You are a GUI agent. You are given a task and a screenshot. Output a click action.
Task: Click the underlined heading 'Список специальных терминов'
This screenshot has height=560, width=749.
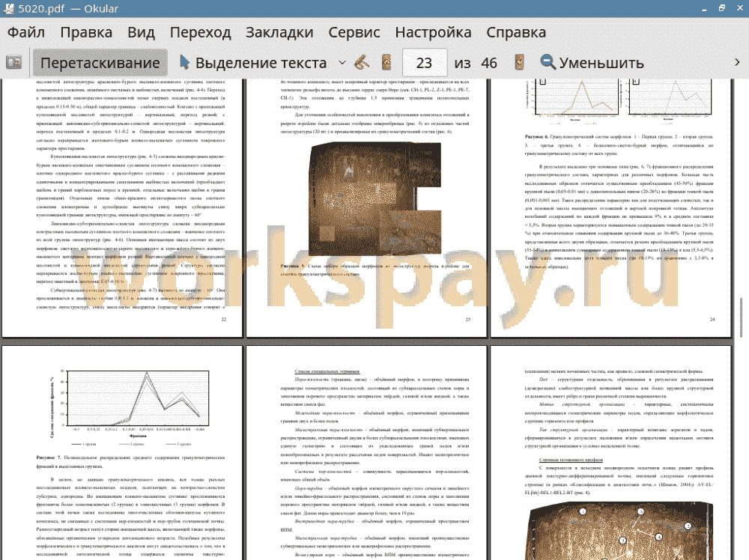pyautogui.click(x=327, y=371)
